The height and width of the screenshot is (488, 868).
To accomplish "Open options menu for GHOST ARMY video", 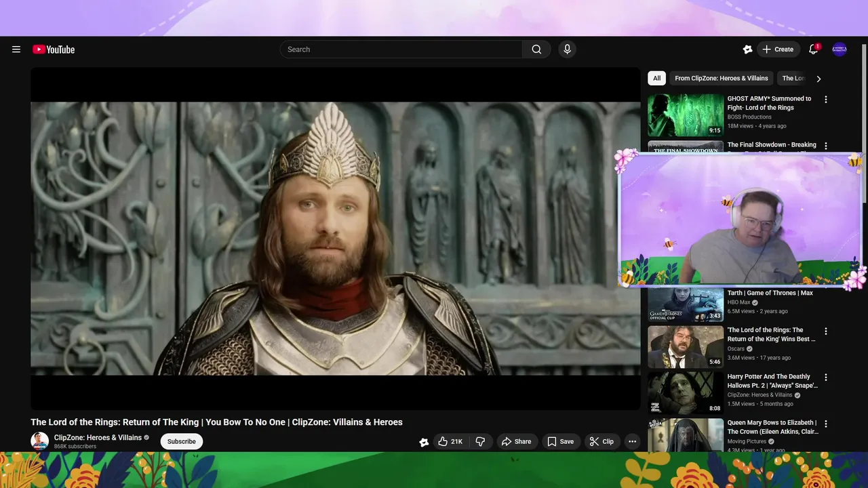I will click(x=826, y=100).
